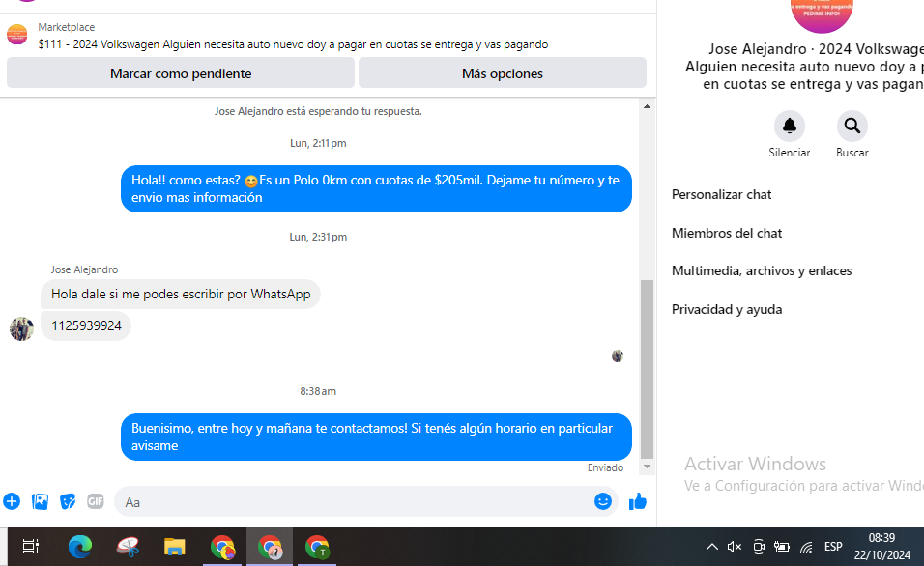Image resolution: width=924 pixels, height=566 pixels.
Task: Expand Miembros del chat section
Action: coord(727,233)
